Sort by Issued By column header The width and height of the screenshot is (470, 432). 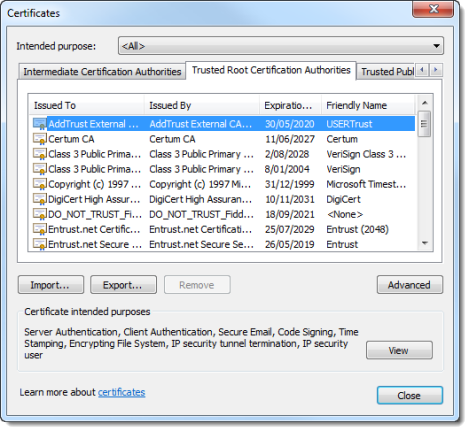(202, 105)
